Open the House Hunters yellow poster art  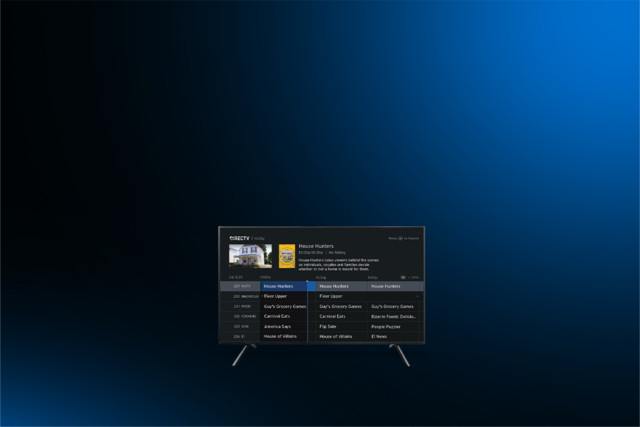287,256
